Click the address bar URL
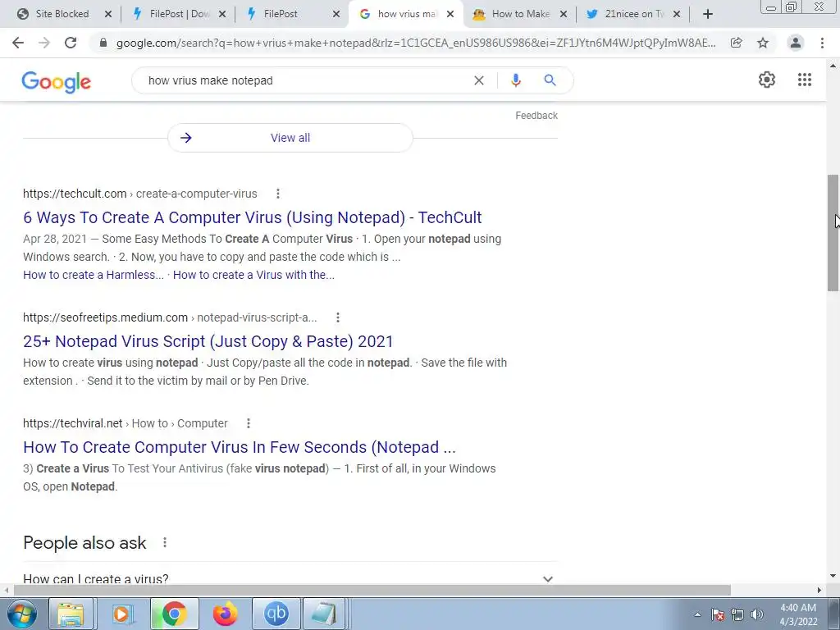This screenshot has width=840, height=630. click(415, 43)
